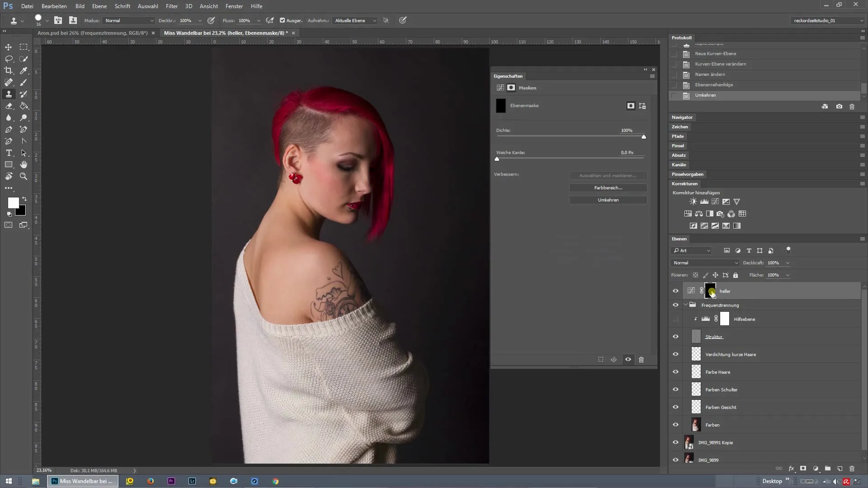The image size is (868, 488).
Task: Add layer style via fx icon
Action: coord(791,469)
